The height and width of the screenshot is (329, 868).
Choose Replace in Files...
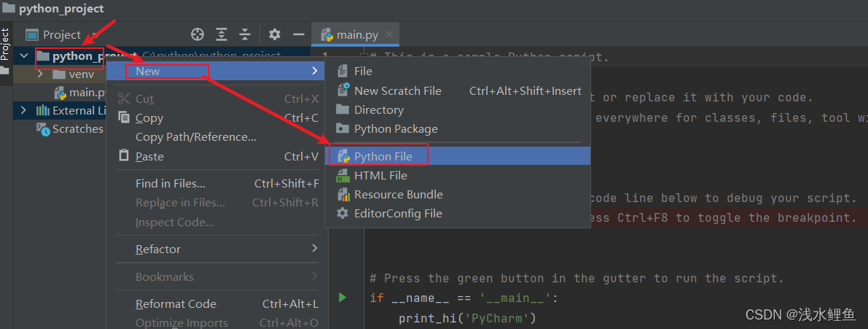[x=216, y=203]
